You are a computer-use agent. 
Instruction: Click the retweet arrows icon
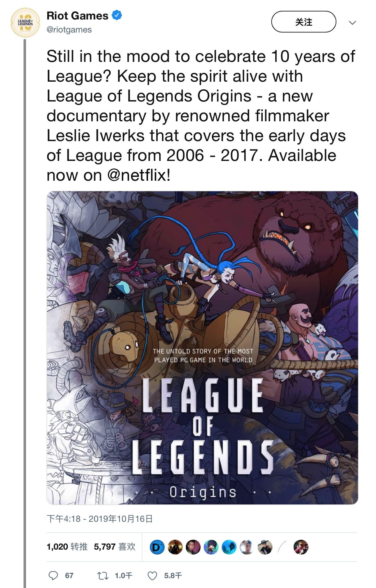(x=102, y=576)
